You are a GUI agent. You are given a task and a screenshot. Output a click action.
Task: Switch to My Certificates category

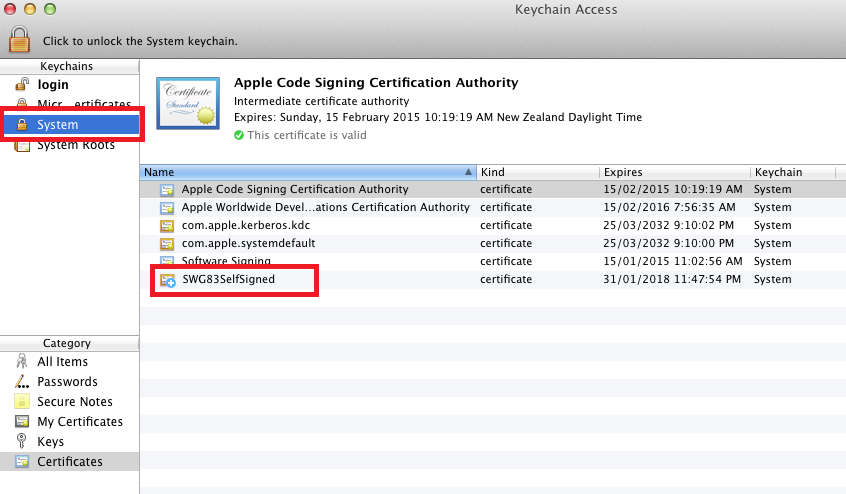pos(80,422)
